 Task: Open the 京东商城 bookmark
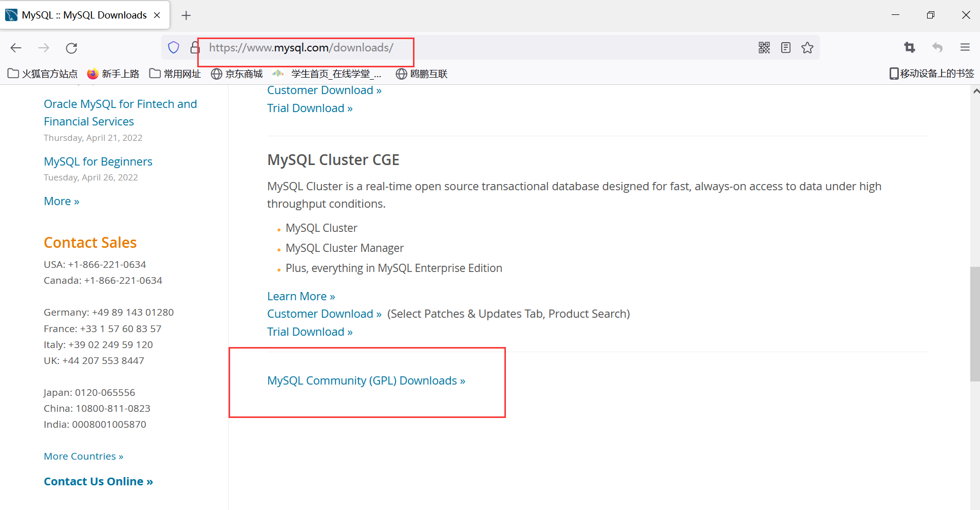click(237, 74)
